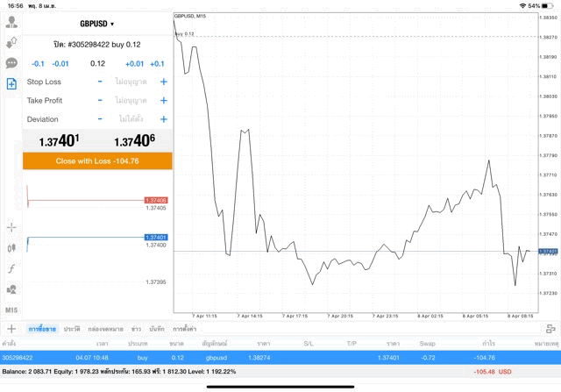Increase Stop Loss with plus
Viewport: 561px width, 392px height.
pos(164,82)
